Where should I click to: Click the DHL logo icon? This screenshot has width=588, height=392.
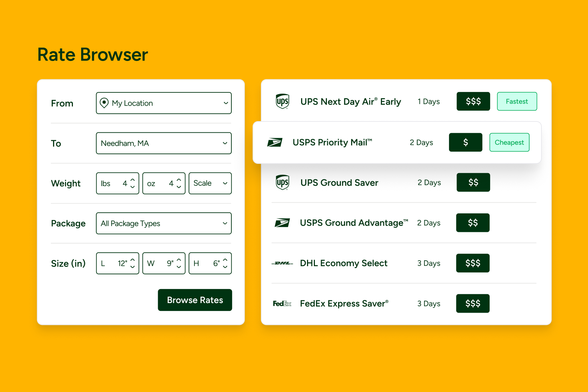pos(282,263)
